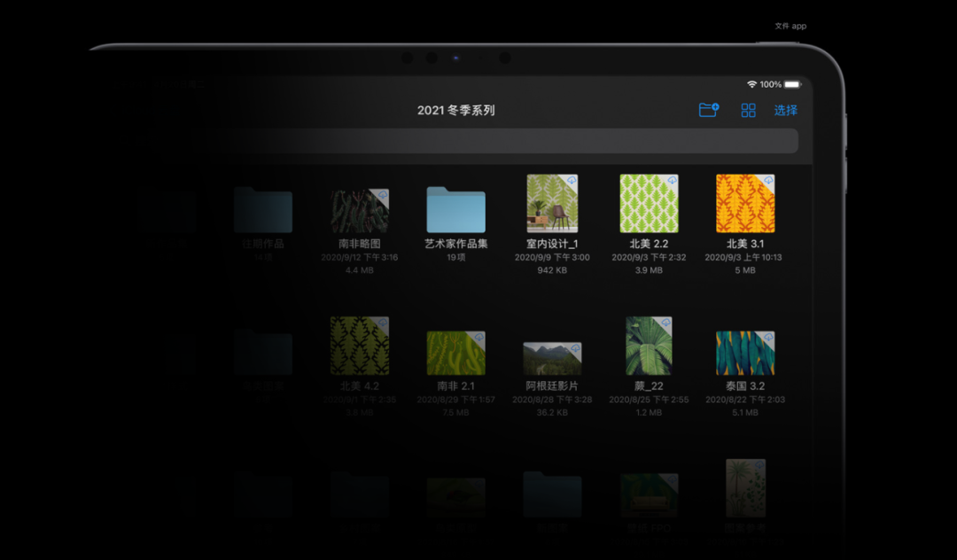Open the 北美 4.2 thumbnail
Image resolution: width=957 pixels, height=560 pixels.
360,346
